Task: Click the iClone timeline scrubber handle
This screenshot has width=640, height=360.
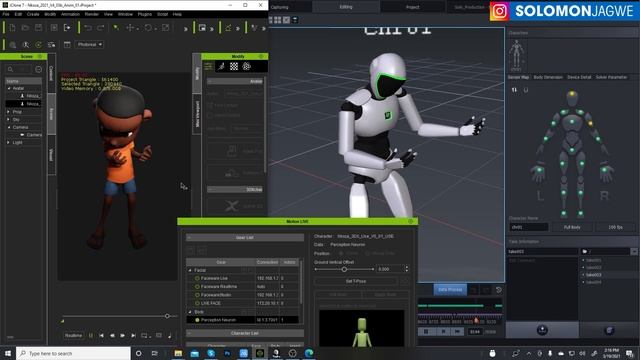Action: click(x=167, y=316)
